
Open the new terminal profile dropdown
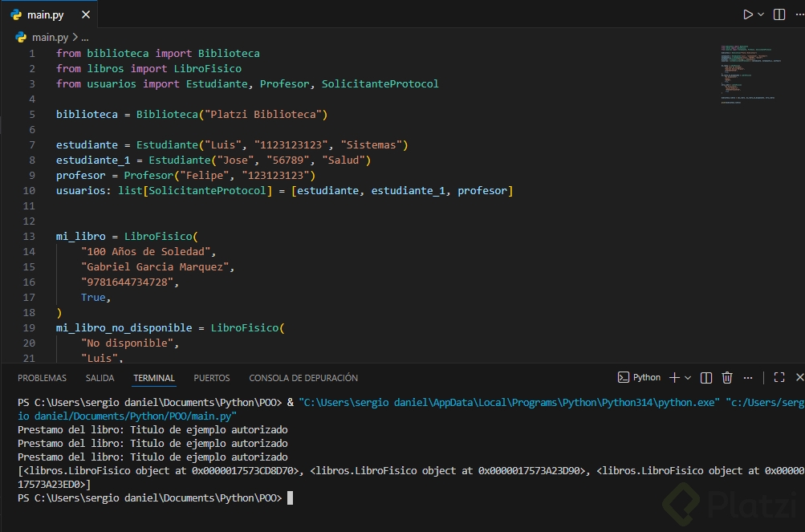pyautogui.click(x=689, y=377)
